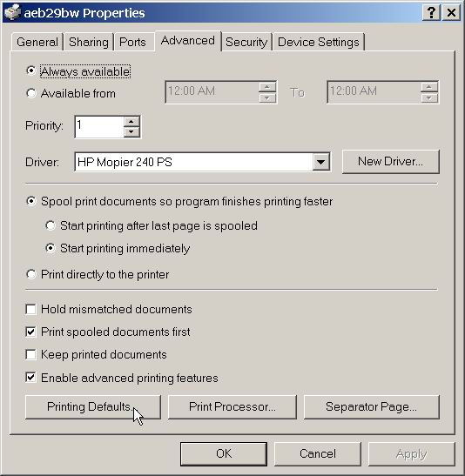The height and width of the screenshot is (476, 465).
Task: Decrease Priority with down arrow
Action: click(131, 132)
